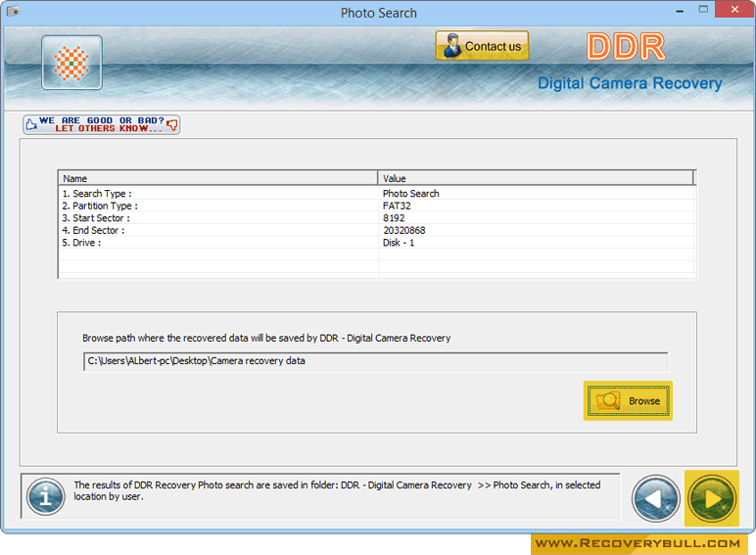Screen dimensions: 756x555
Task: Click the '8192' value cell
Action: [394, 217]
